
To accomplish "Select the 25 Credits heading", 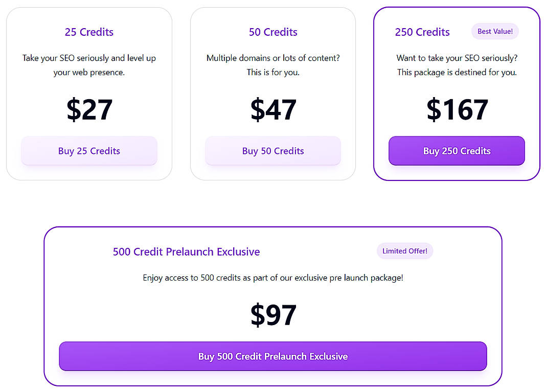I will click(89, 32).
